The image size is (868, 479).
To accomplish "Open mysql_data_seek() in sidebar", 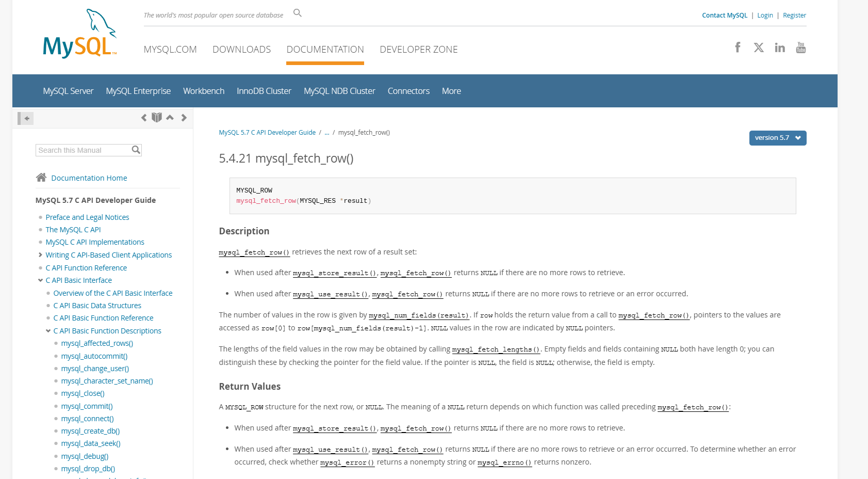I will tap(91, 443).
